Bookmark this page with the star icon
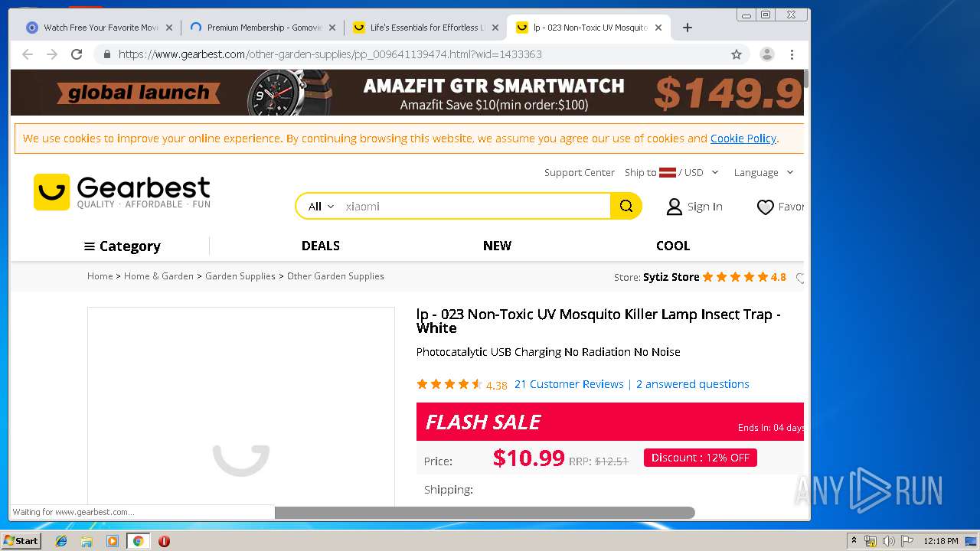The height and width of the screenshot is (551, 980). coord(737,54)
